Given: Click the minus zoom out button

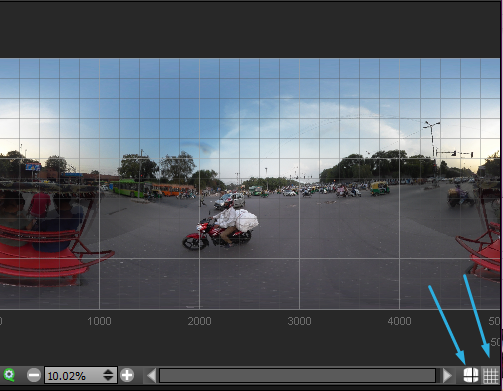Looking at the screenshot, I should tap(34, 375).
